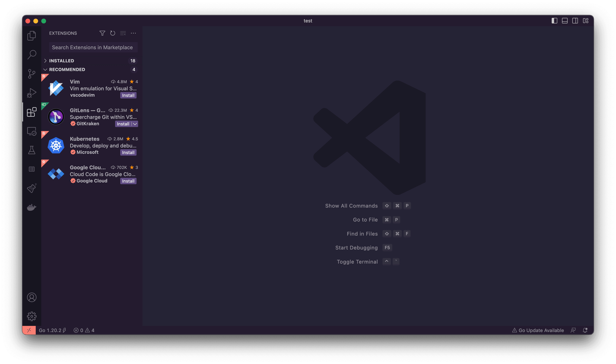Click the Find in Files hint
The image size is (616, 364).
coord(362,234)
